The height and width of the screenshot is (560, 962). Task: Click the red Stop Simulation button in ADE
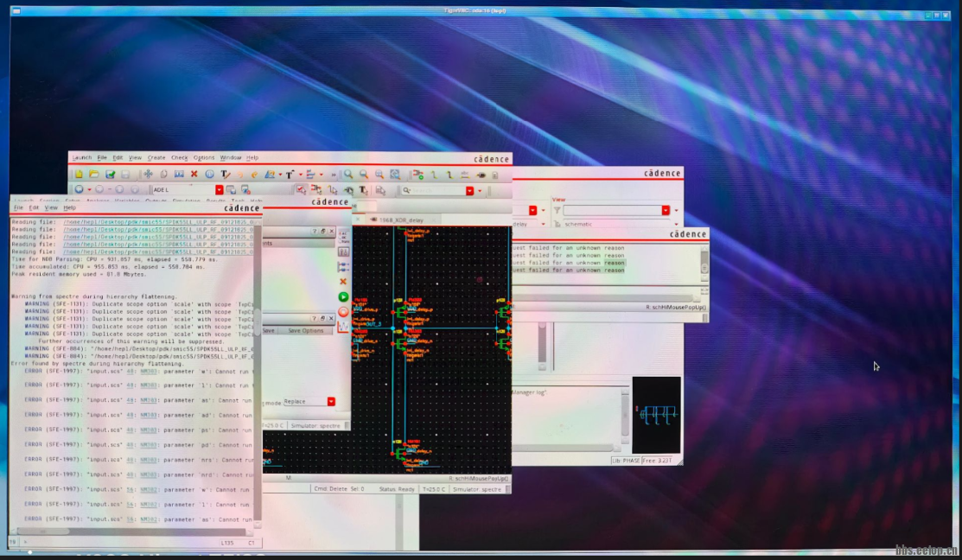tap(343, 312)
